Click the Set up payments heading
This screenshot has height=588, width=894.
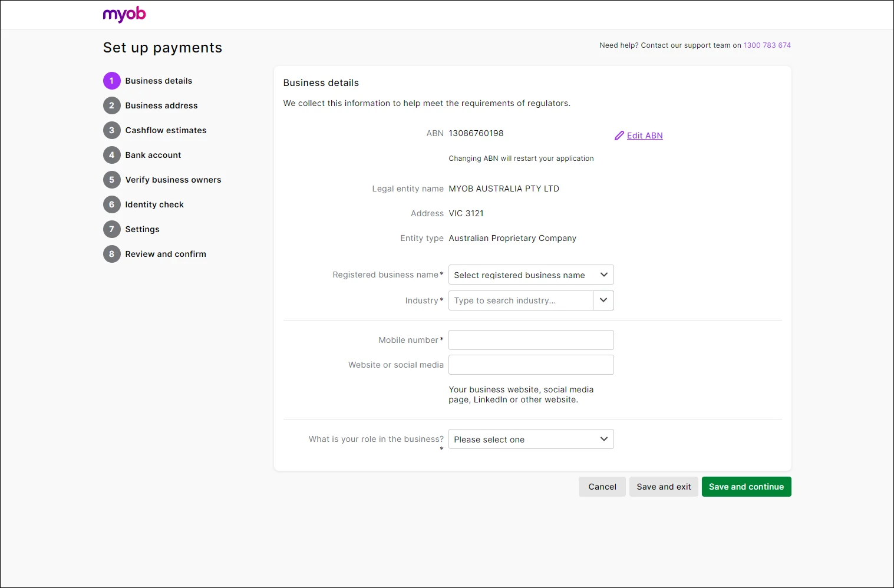pyautogui.click(x=163, y=48)
